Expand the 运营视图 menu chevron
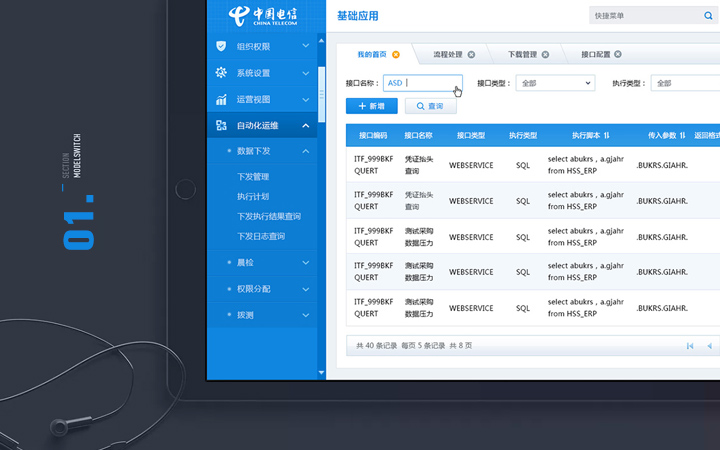Viewport: 720px width, 450px height. tap(305, 100)
